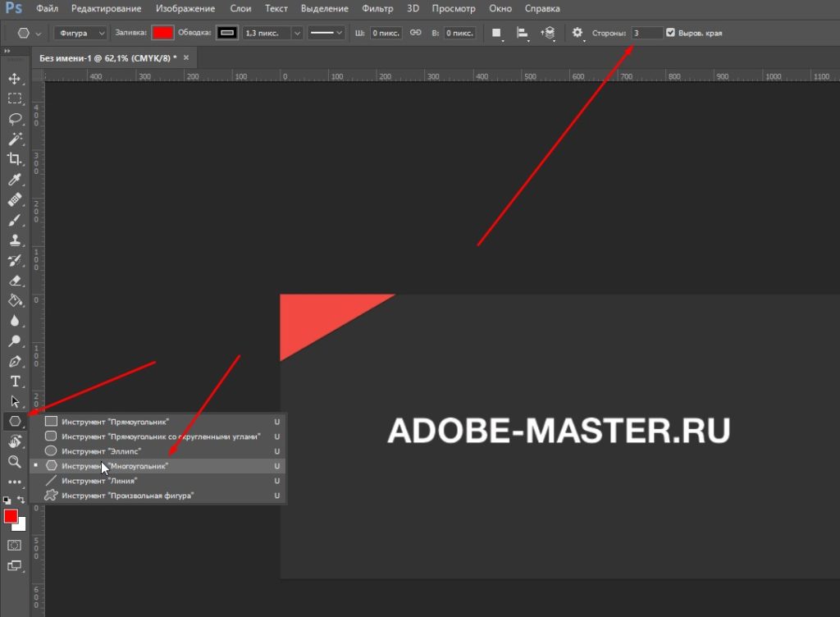
Task: Select the Brush tool
Action: coord(15,220)
